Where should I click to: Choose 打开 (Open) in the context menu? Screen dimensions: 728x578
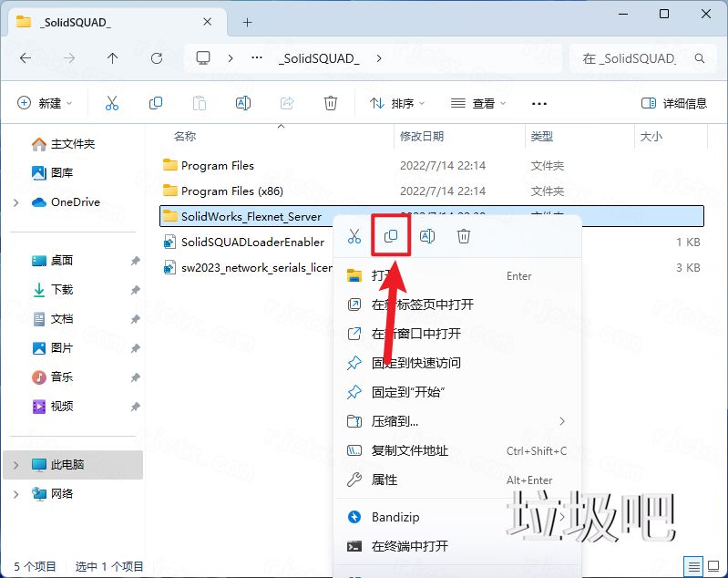pos(457,276)
